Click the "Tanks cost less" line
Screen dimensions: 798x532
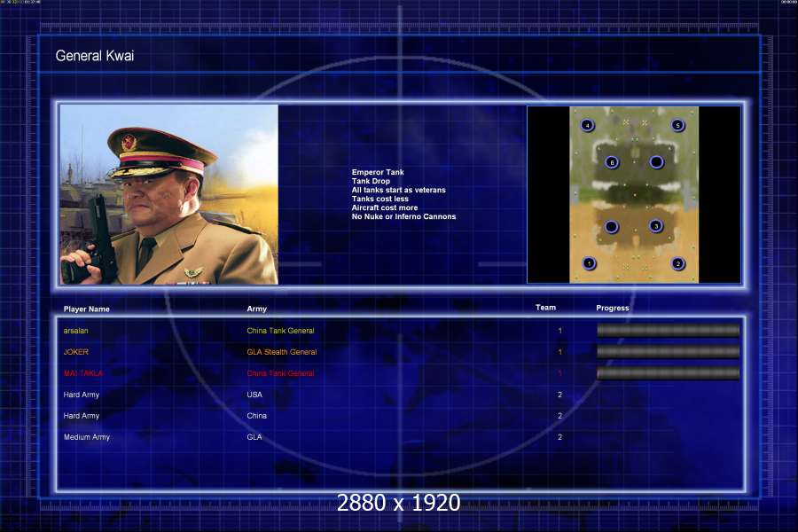(x=380, y=199)
